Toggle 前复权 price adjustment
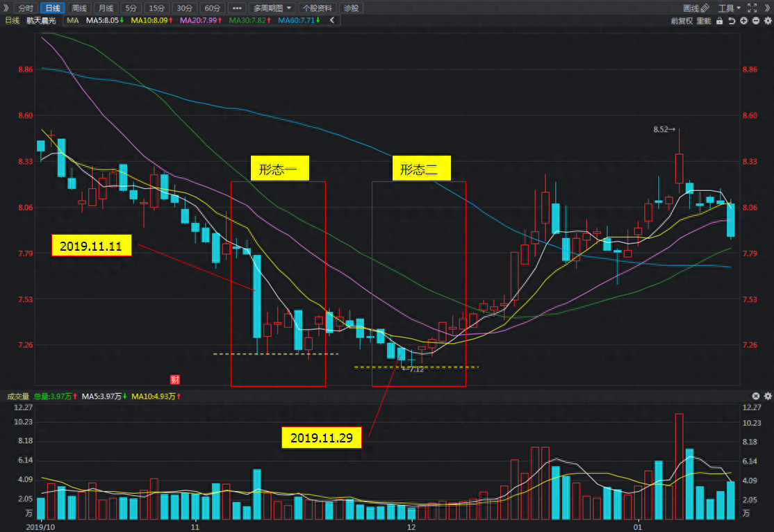 click(x=682, y=21)
